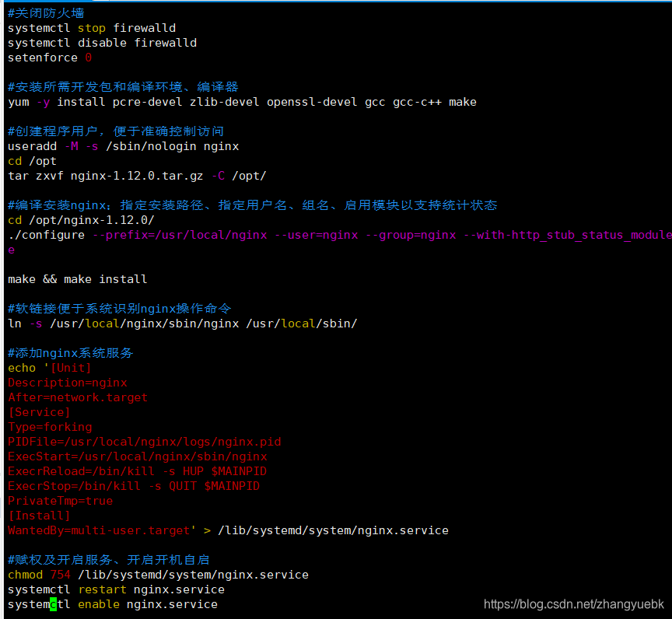Viewport: 672px width, 619px height.
Task: Click the comment starting '#编译安装nginx'
Action: tap(253, 205)
